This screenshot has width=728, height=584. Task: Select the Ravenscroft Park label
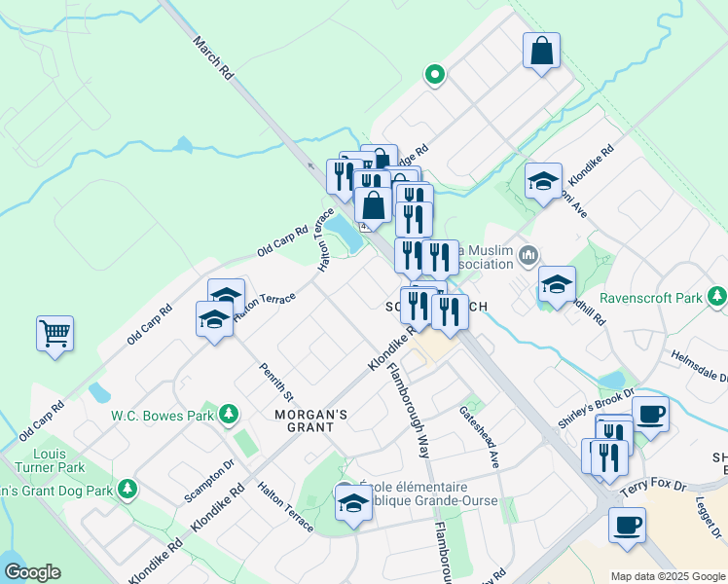point(651,298)
